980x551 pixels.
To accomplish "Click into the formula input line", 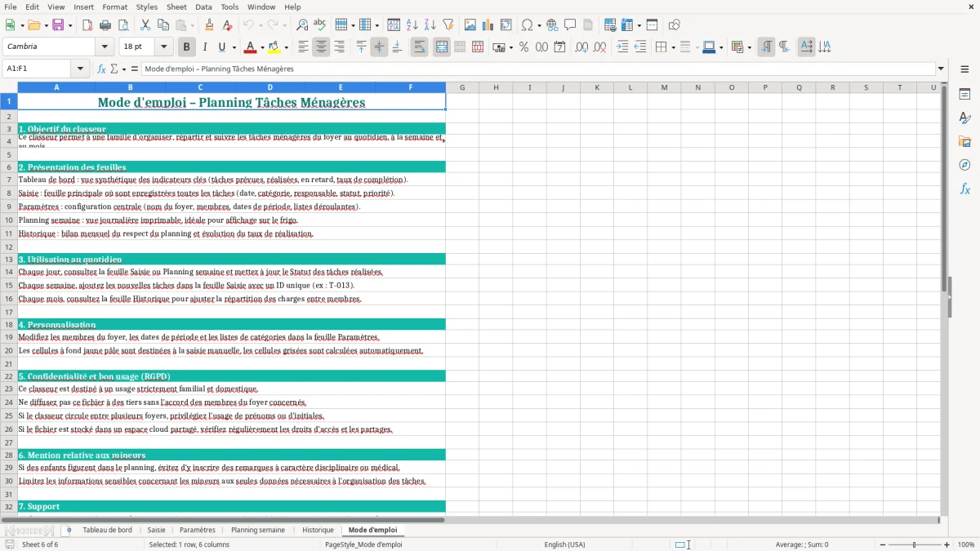I will click(x=538, y=69).
